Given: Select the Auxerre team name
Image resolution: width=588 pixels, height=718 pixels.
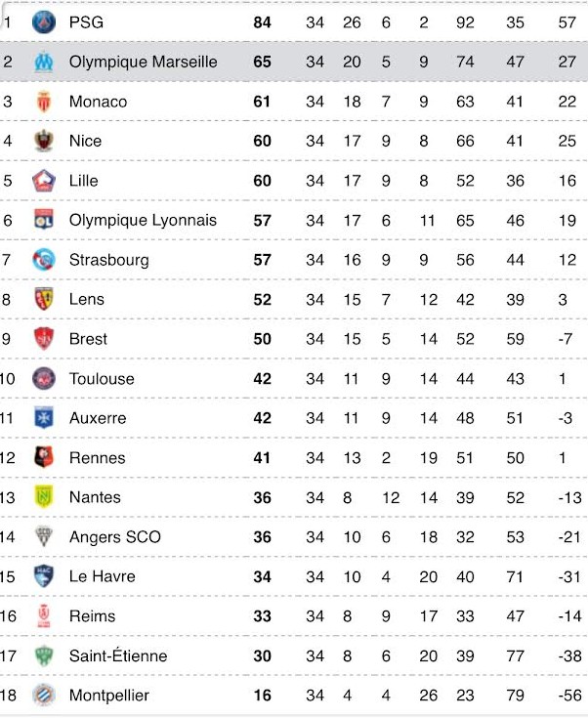Looking at the screenshot, I should [x=98, y=418].
